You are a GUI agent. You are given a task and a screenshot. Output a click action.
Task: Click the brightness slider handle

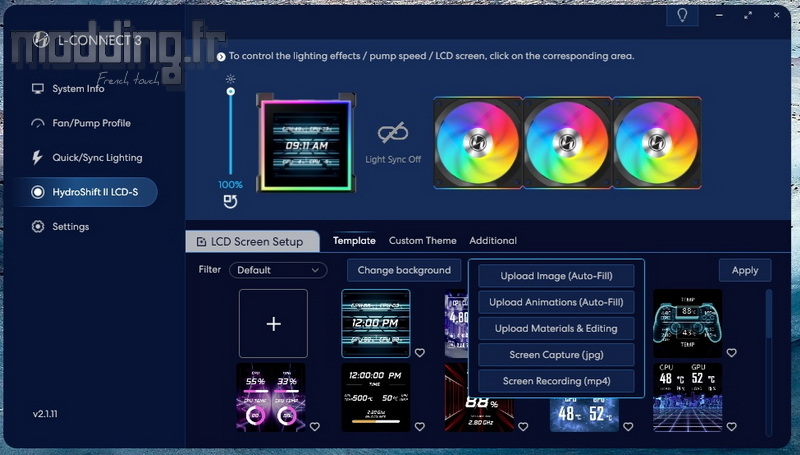point(231,91)
